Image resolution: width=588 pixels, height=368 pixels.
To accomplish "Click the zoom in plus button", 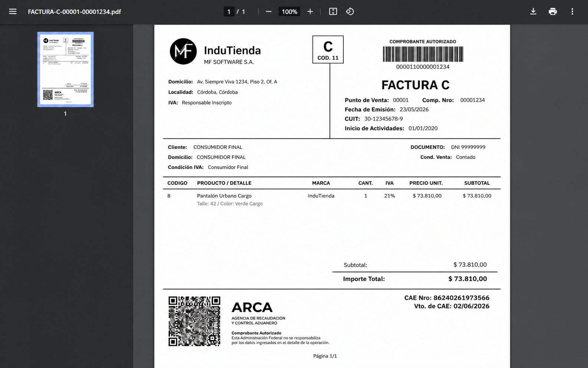I will pyautogui.click(x=310, y=11).
